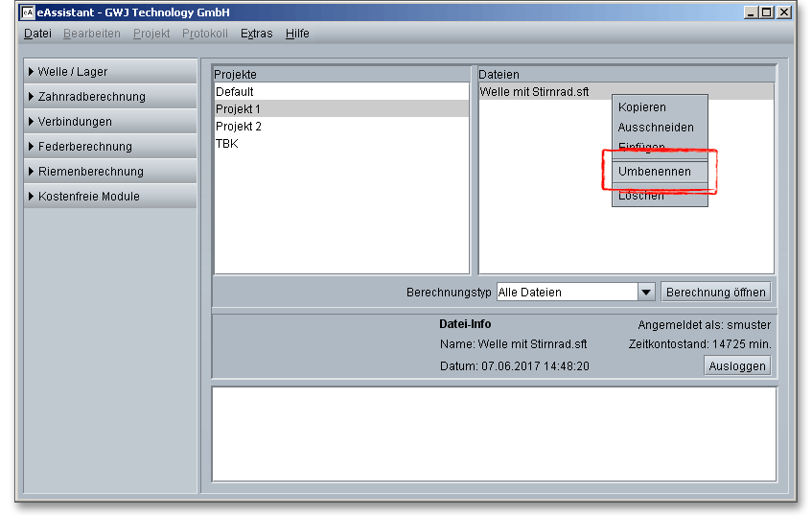
Task: Open the Datei menu
Action: [37, 34]
